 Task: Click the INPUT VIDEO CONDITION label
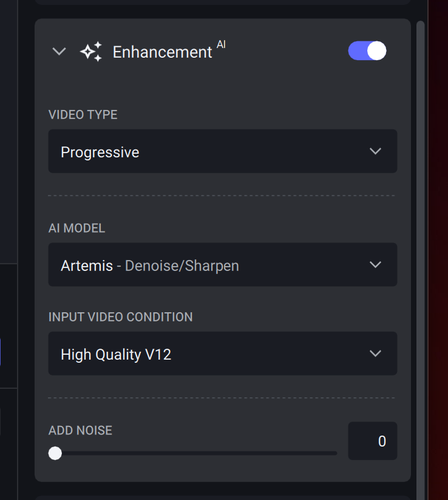click(x=120, y=317)
